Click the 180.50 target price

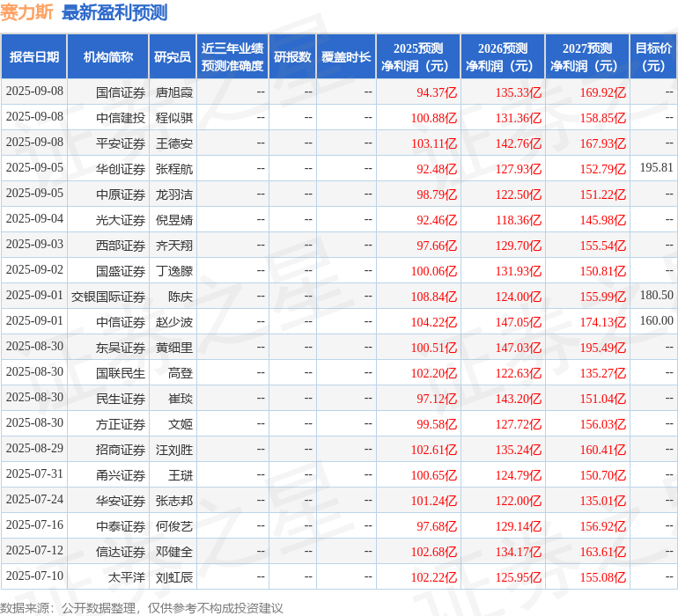coord(656,296)
